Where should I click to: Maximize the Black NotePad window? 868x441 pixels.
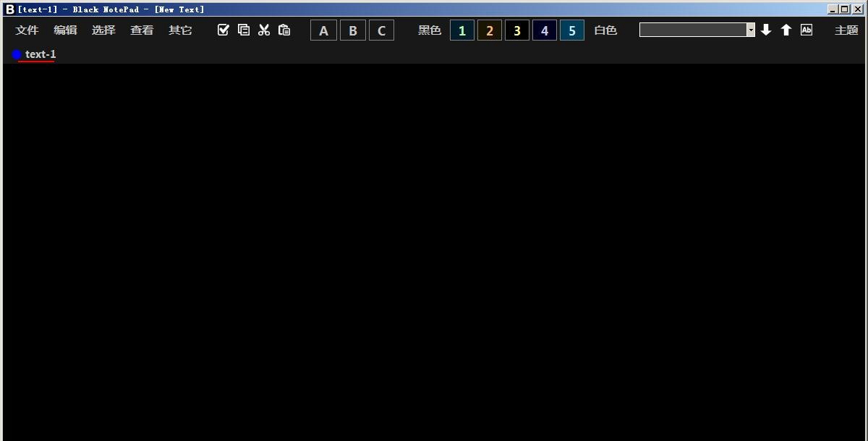844,9
